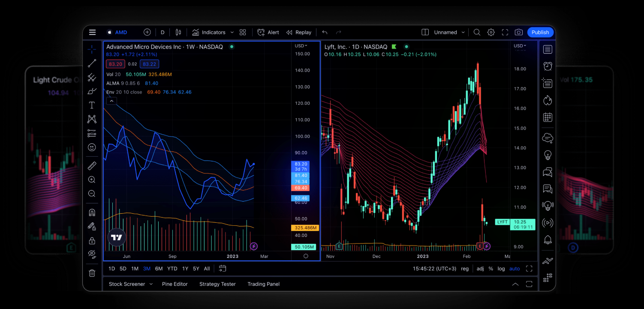Select the brush drawing tool
Screen dimensions: 644x309
tap(92, 91)
